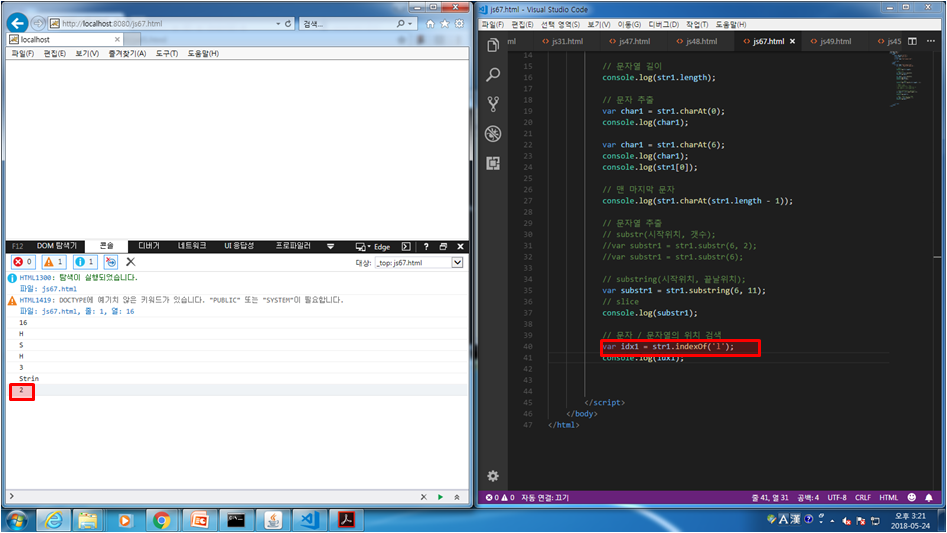This screenshot has height=533, width=947.
Task: Open the IE 도구(T) menu
Action: coord(166,54)
